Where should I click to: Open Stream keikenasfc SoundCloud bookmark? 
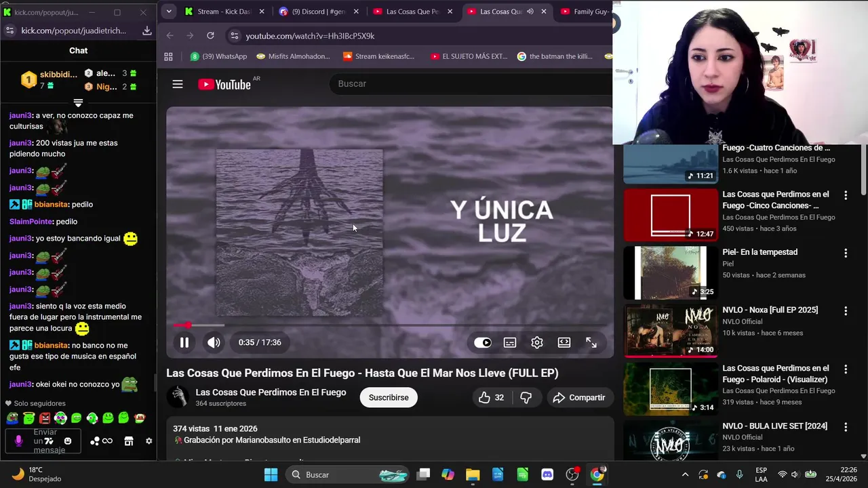[x=378, y=56]
